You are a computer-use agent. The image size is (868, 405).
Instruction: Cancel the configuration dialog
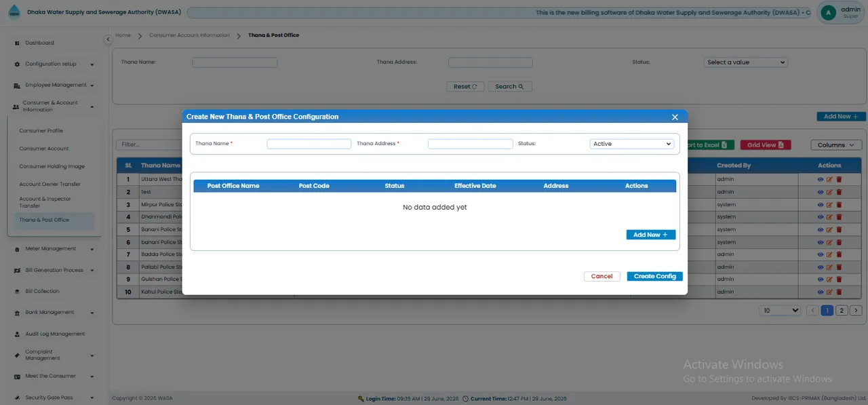(601, 276)
